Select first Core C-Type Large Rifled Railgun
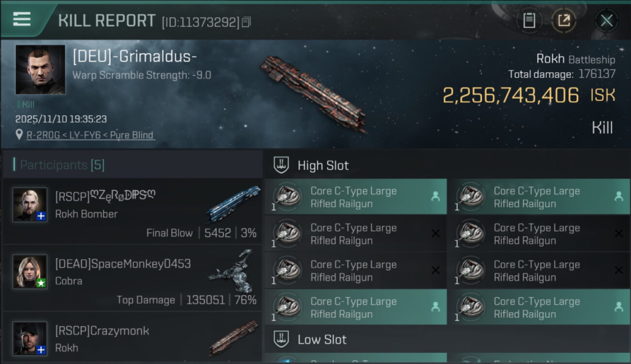This screenshot has width=631, height=364. click(x=355, y=197)
